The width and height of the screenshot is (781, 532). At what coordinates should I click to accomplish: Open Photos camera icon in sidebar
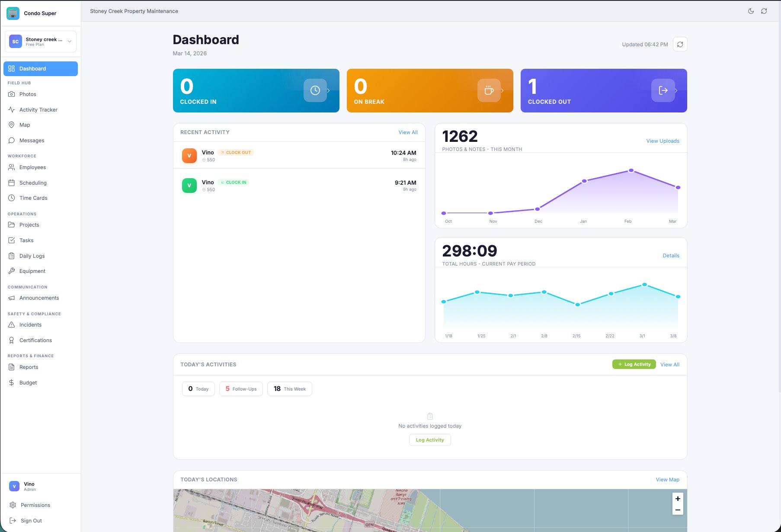[x=12, y=94]
